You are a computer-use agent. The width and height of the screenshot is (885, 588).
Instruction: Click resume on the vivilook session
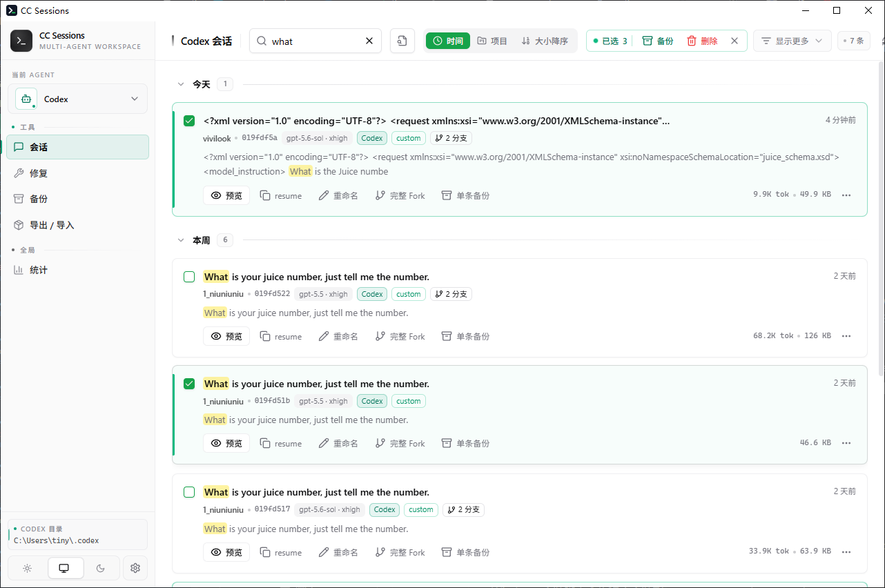pos(281,195)
